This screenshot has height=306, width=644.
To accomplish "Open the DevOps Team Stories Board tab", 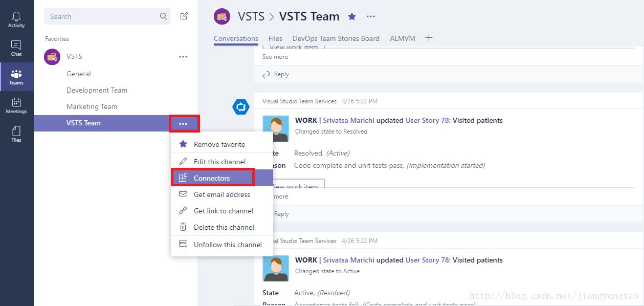I will click(336, 38).
